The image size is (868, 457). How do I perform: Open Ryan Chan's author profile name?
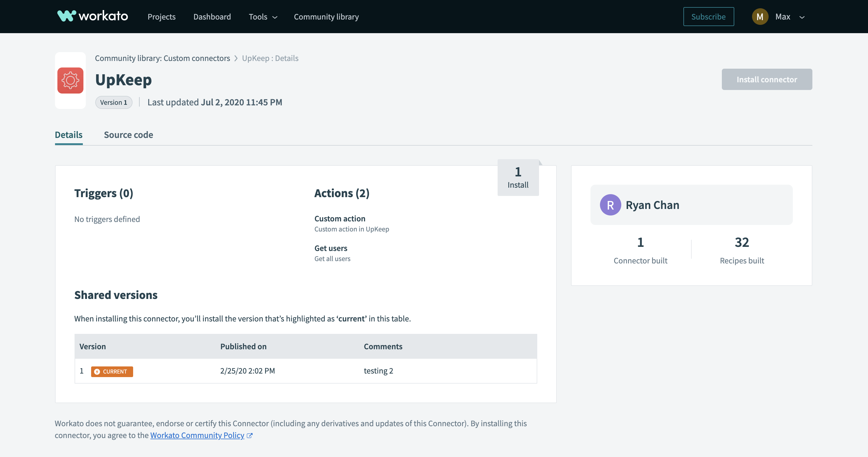[x=652, y=205]
